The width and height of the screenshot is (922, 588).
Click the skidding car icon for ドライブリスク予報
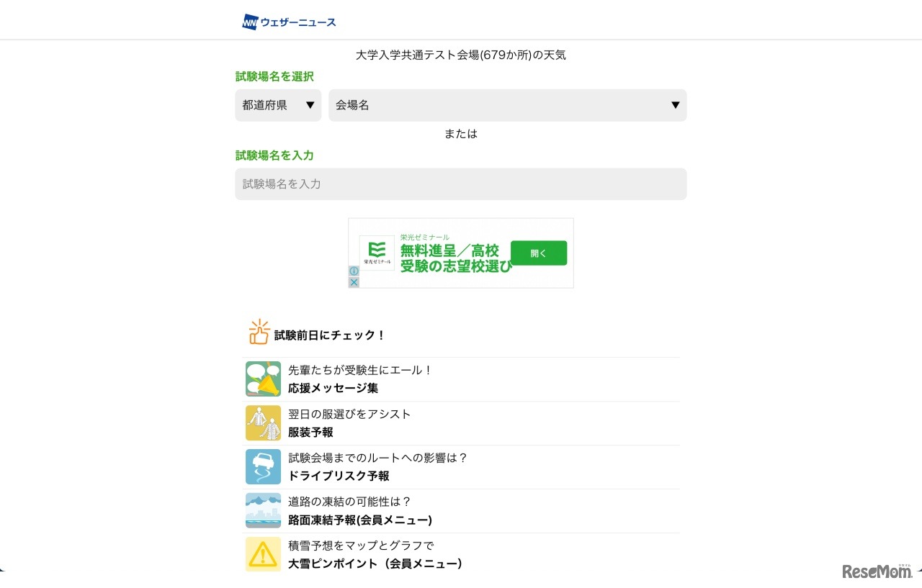pyautogui.click(x=263, y=466)
